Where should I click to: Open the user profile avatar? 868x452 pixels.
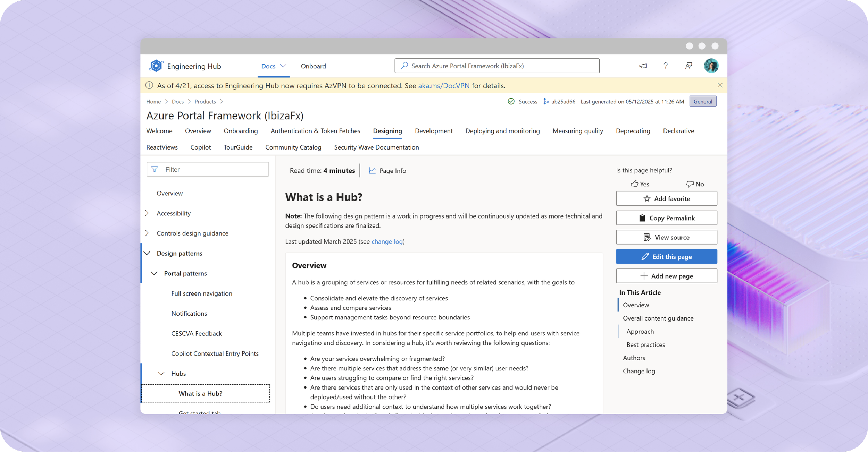coord(711,66)
